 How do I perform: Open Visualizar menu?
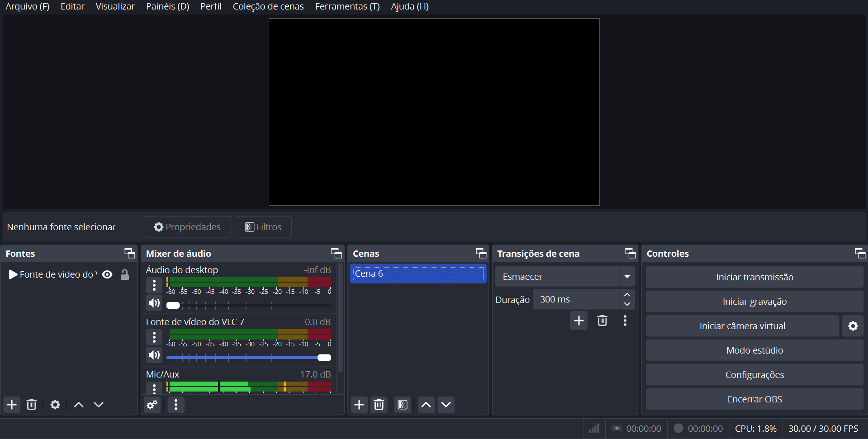(x=115, y=6)
